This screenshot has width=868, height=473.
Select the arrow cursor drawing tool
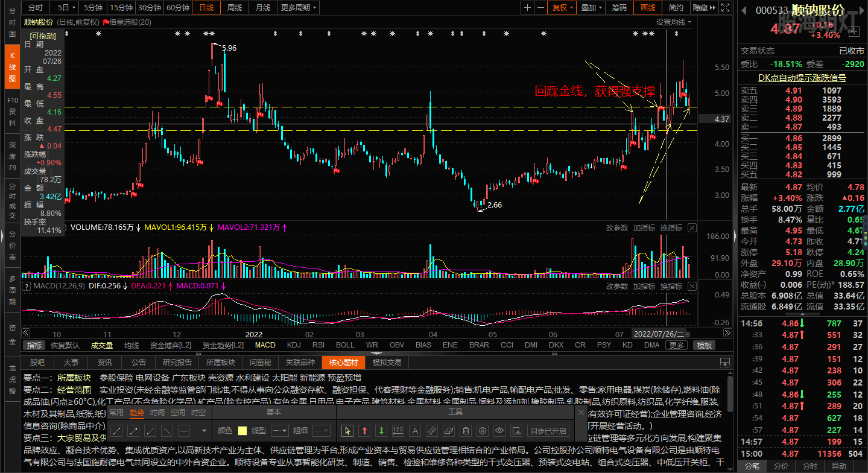[x=347, y=431]
